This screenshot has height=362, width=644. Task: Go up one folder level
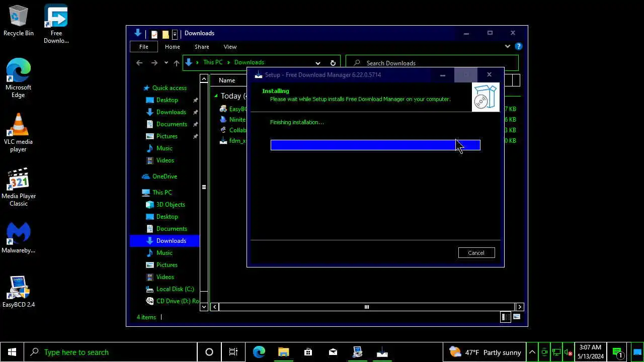[x=176, y=63]
